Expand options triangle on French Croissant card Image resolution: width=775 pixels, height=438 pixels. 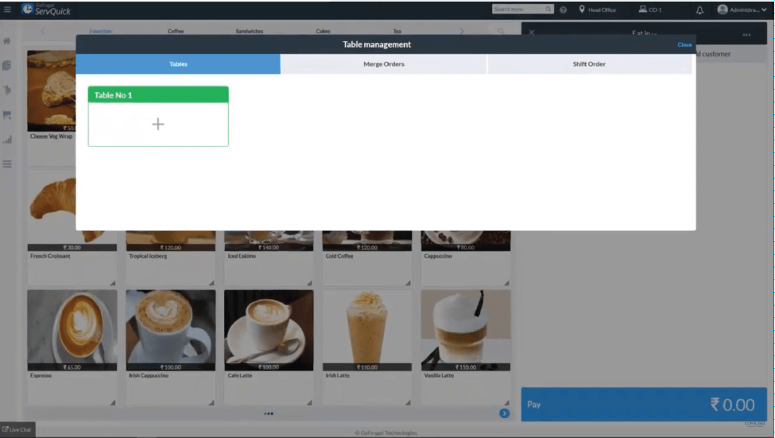click(113, 283)
